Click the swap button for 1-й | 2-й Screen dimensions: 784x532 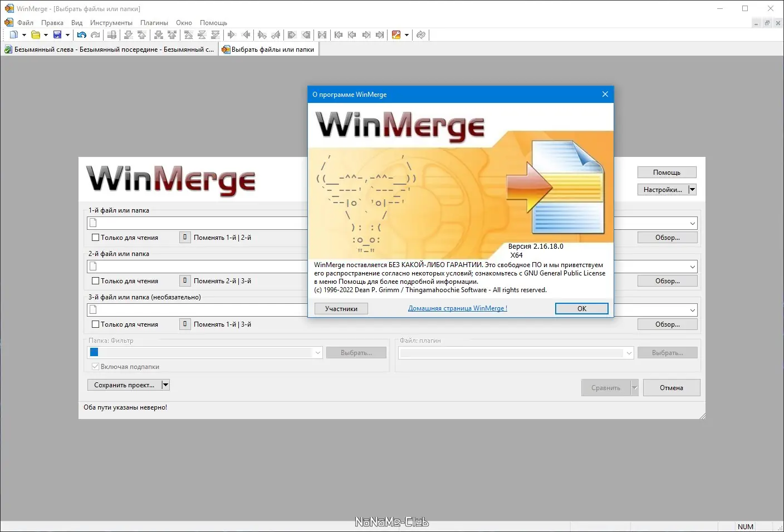tap(185, 238)
